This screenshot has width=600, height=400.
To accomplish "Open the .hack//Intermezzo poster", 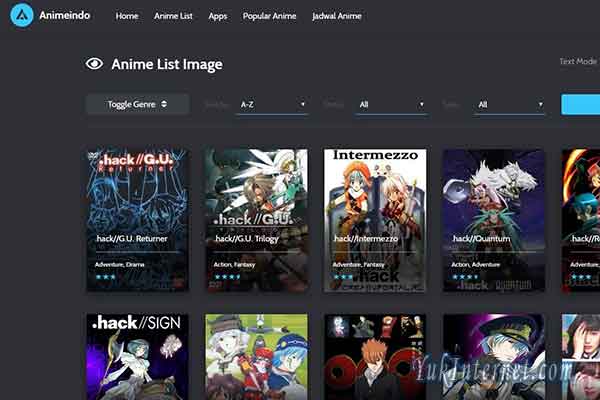I will coord(375,220).
